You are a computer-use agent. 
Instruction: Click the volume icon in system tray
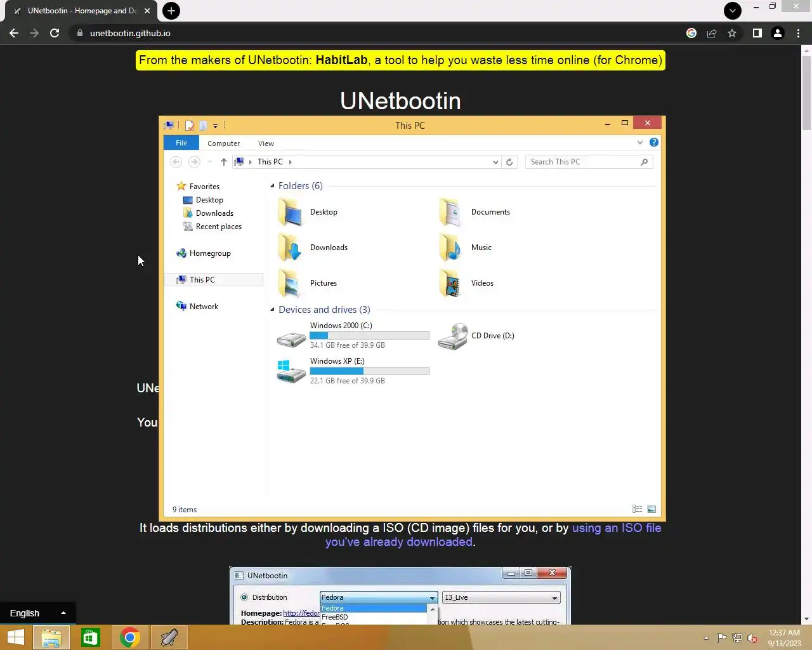(752, 638)
